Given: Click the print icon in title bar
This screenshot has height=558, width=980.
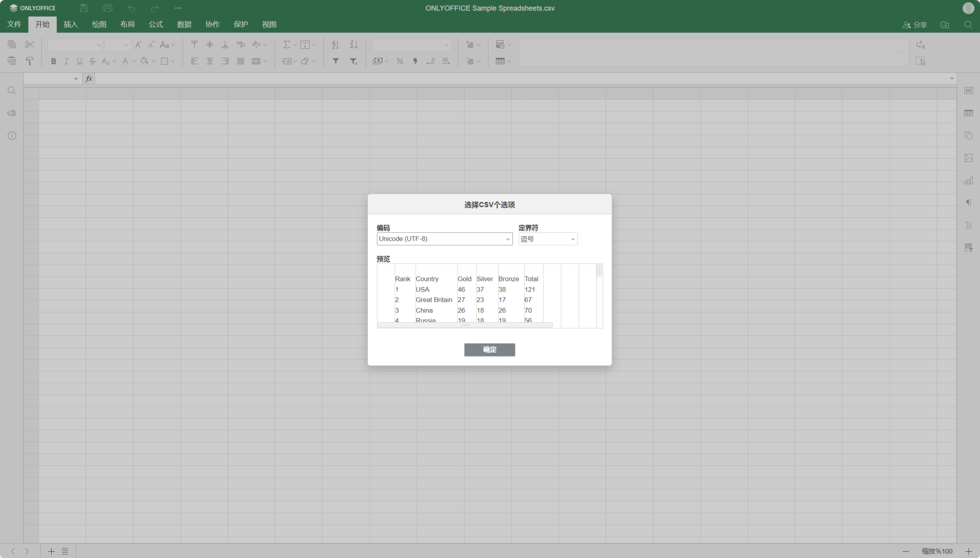Looking at the screenshot, I should pos(107,8).
